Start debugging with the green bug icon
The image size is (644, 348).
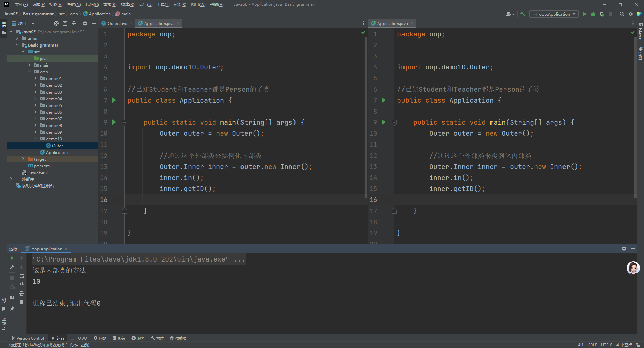pyautogui.click(x=593, y=14)
